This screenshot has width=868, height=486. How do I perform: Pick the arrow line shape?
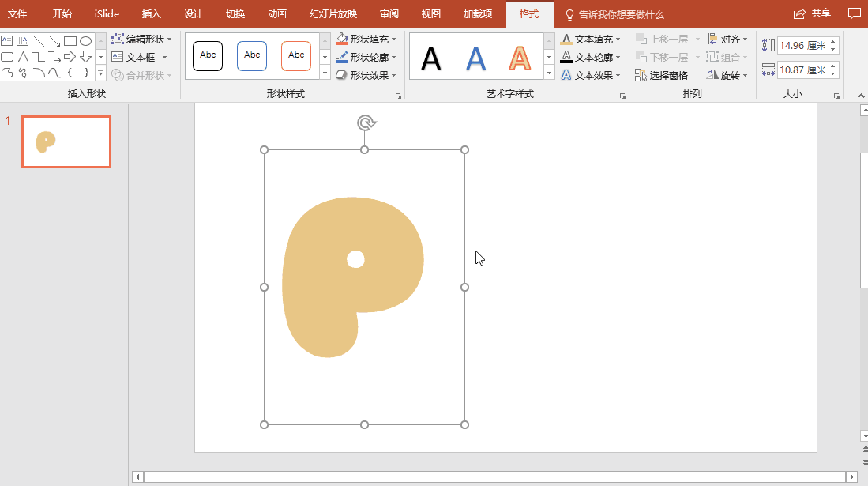point(54,40)
